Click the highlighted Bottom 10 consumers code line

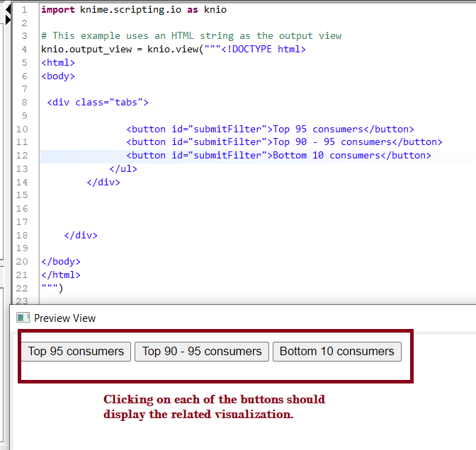(278, 156)
